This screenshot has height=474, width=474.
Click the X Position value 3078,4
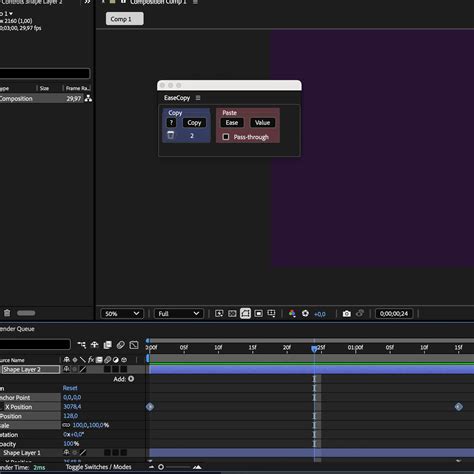click(72, 407)
